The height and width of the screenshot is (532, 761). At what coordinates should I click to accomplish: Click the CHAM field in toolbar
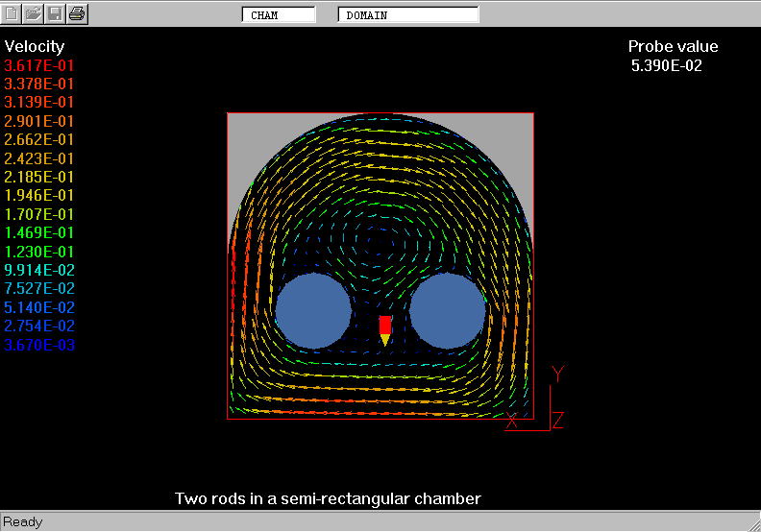278,15
